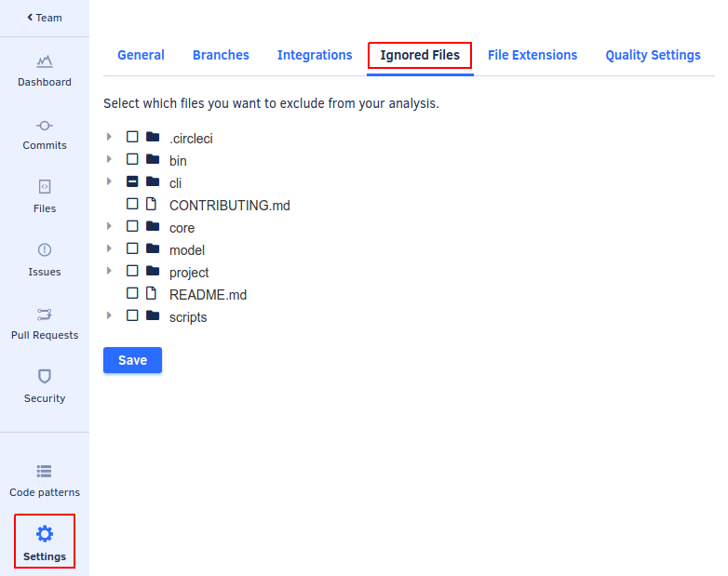Click the Save button

point(132,360)
